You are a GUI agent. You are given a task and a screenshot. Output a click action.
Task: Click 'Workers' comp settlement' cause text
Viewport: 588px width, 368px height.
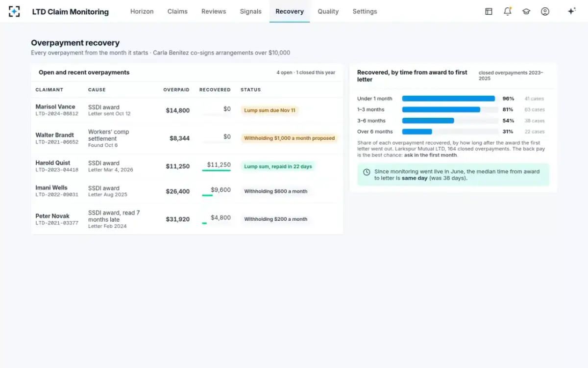point(108,135)
